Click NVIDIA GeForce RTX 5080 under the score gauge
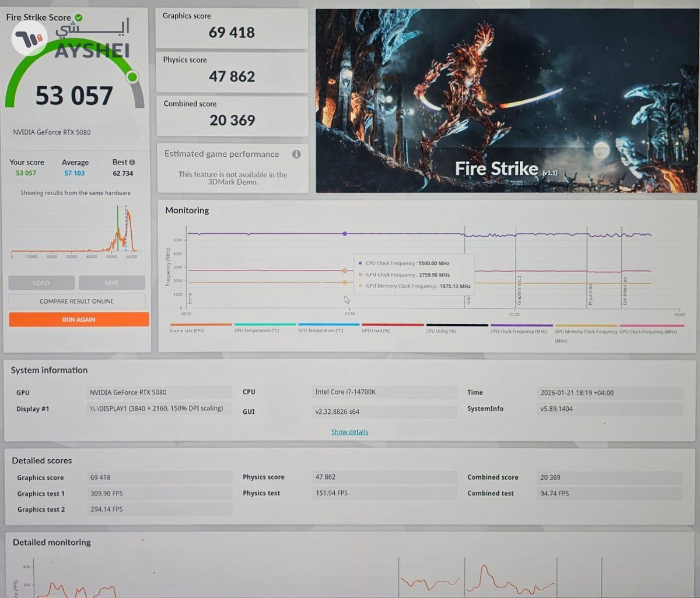 click(x=52, y=132)
